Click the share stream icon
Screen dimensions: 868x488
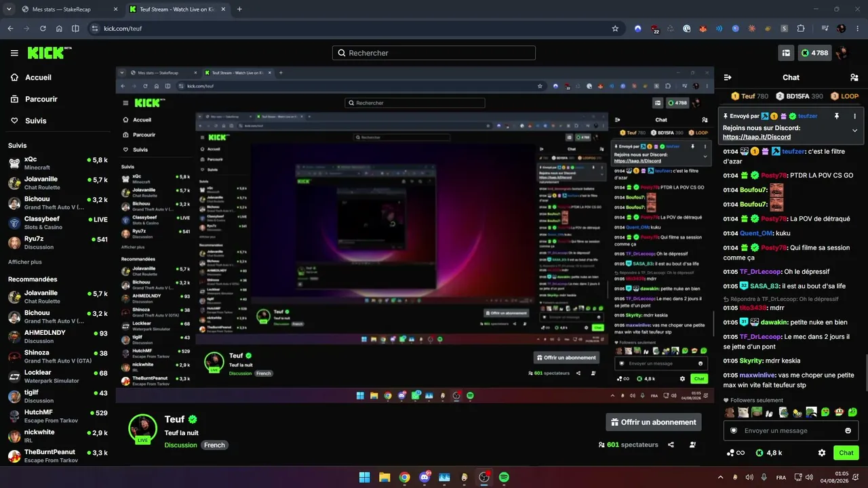[x=671, y=445]
